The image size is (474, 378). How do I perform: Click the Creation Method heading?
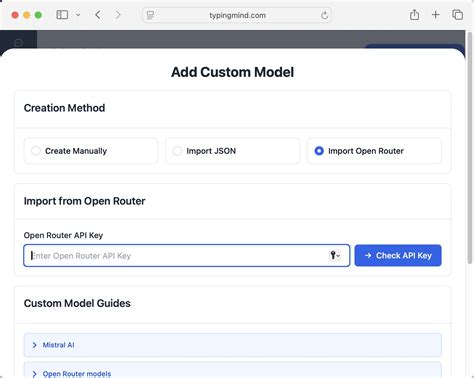pos(64,108)
